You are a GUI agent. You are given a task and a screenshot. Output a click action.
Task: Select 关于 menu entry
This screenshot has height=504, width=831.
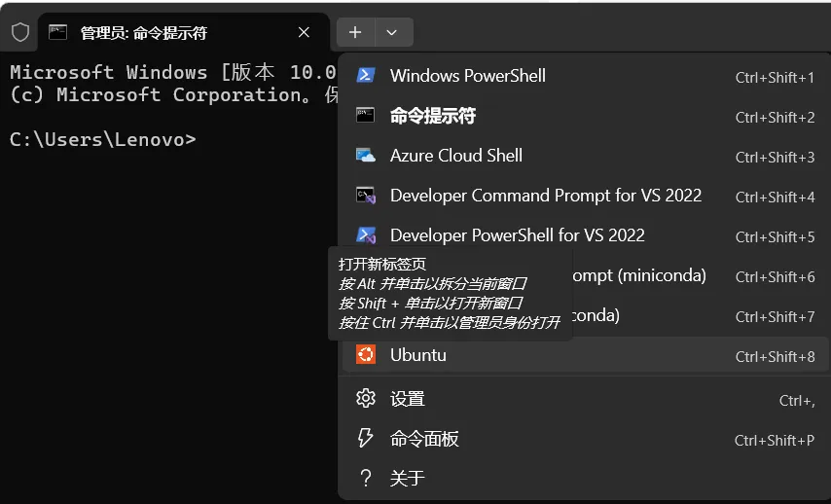[x=586, y=478]
